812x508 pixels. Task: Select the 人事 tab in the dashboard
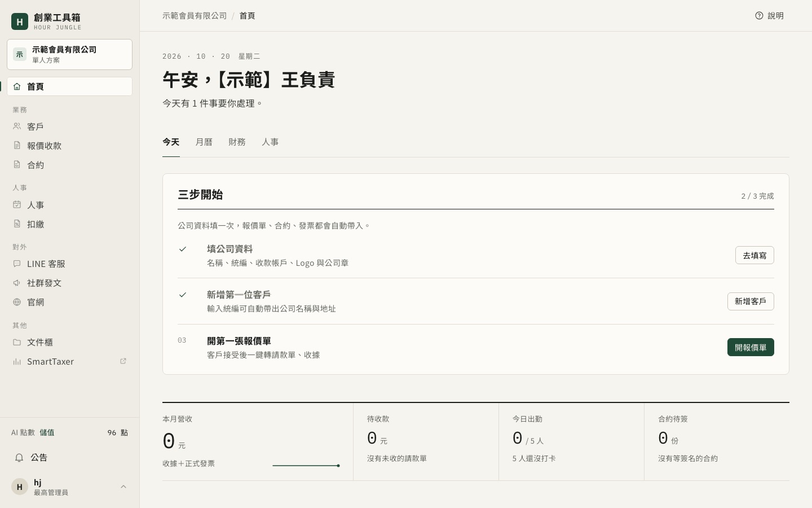tap(270, 142)
